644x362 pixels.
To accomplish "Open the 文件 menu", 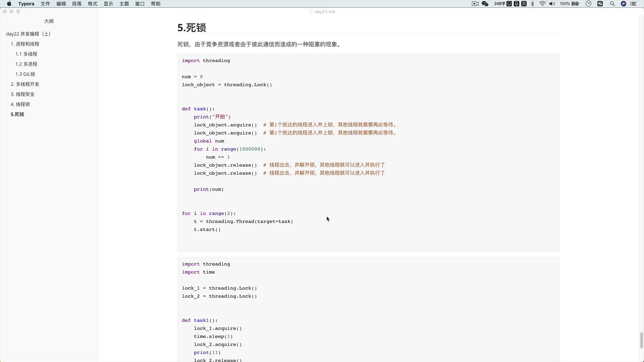I will 45,4.
